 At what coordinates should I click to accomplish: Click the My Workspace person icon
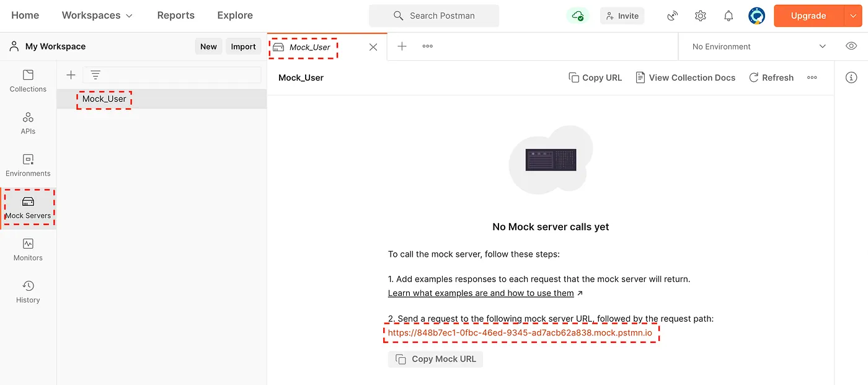click(x=14, y=46)
